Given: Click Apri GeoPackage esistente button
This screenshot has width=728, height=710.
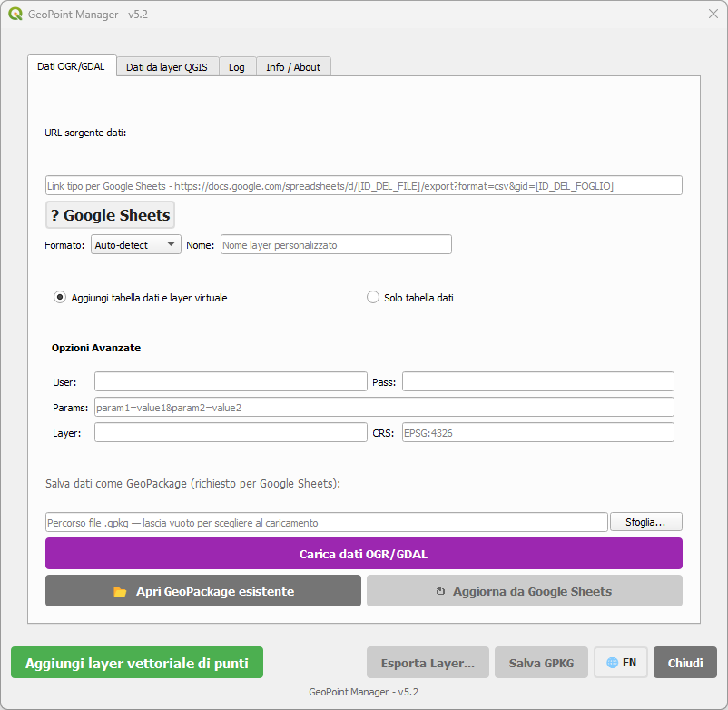Looking at the screenshot, I should (x=203, y=591).
